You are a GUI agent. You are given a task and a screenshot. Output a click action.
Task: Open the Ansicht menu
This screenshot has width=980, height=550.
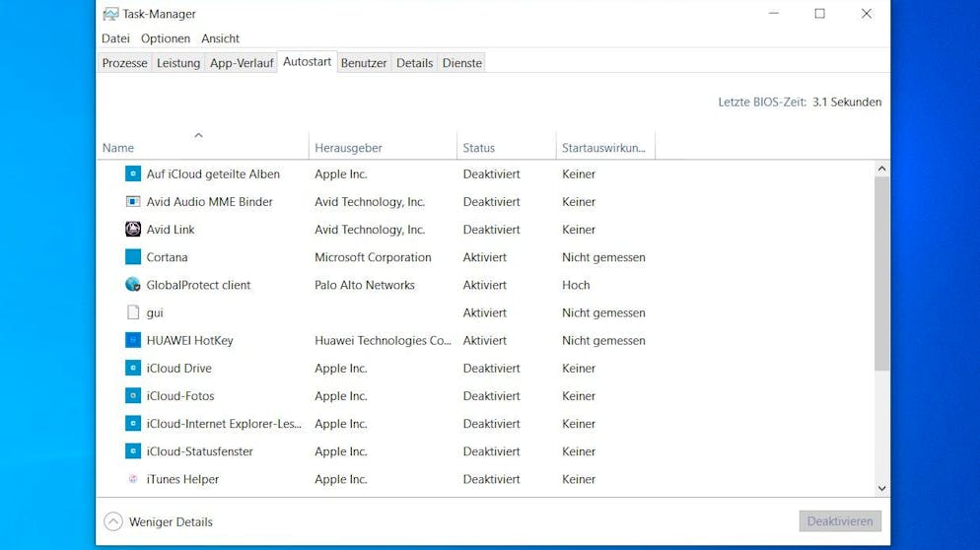pyautogui.click(x=220, y=38)
